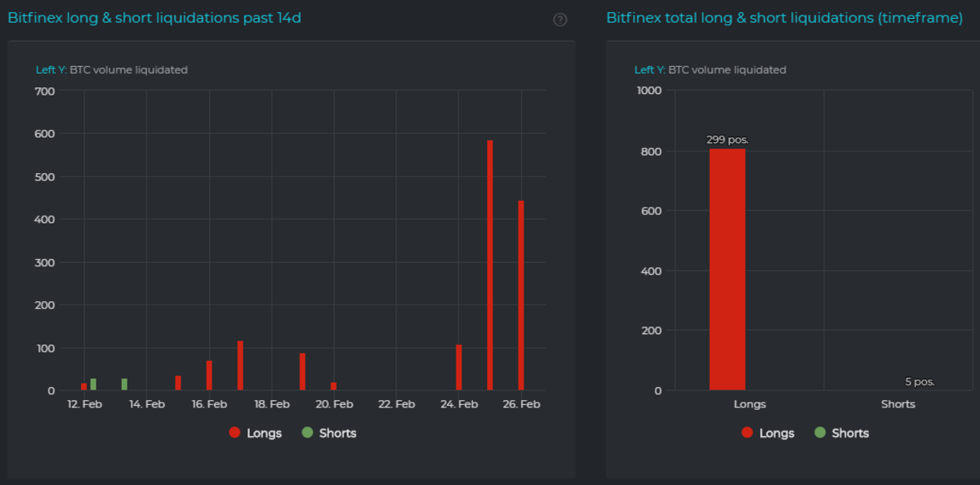Screen dimensions: 980x485
Task: Click green Shorts dot in total liquidations legend
Action: coord(819,433)
